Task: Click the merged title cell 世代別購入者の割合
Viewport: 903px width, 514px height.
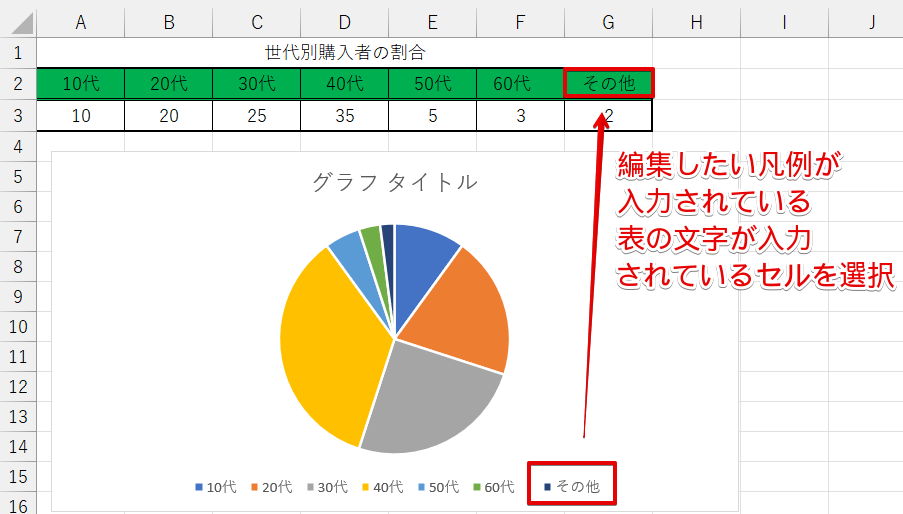Action: tap(344, 53)
